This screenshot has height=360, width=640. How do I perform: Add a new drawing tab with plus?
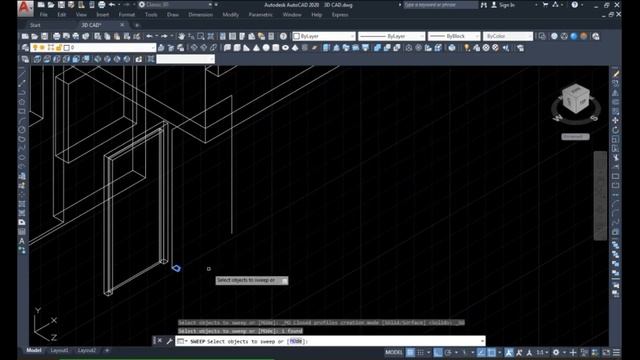[137, 25]
